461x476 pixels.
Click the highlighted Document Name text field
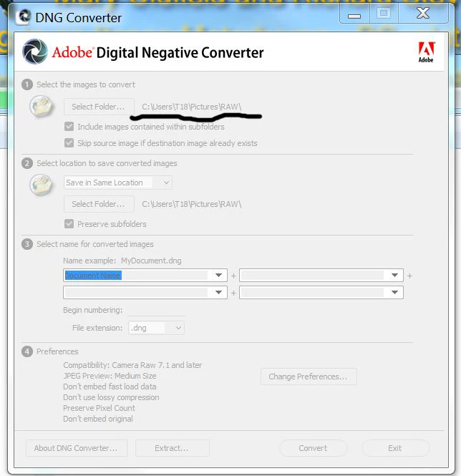tap(136, 276)
